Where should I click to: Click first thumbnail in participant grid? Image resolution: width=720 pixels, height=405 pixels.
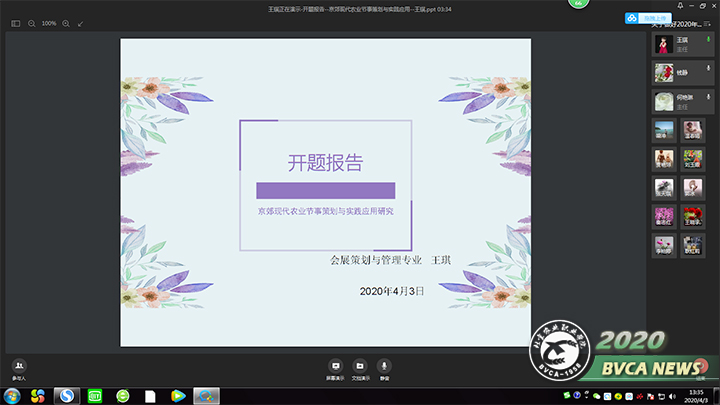(663, 130)
